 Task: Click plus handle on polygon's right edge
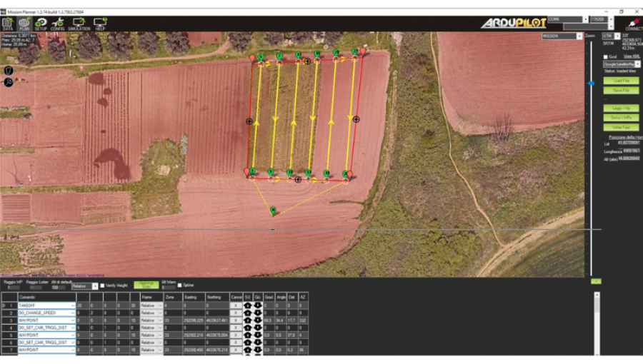(x=357, y=119)
